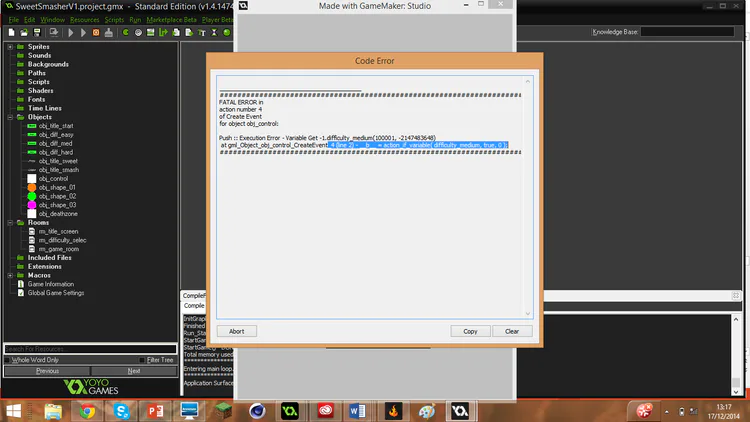Viewport: 750px width, 422px height.
Task: Create a script with the document icon
Action: coord(176,33)
